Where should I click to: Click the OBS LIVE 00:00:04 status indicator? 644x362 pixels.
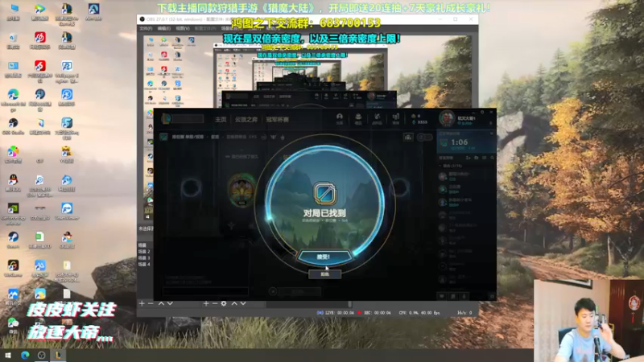pos(335,313)
